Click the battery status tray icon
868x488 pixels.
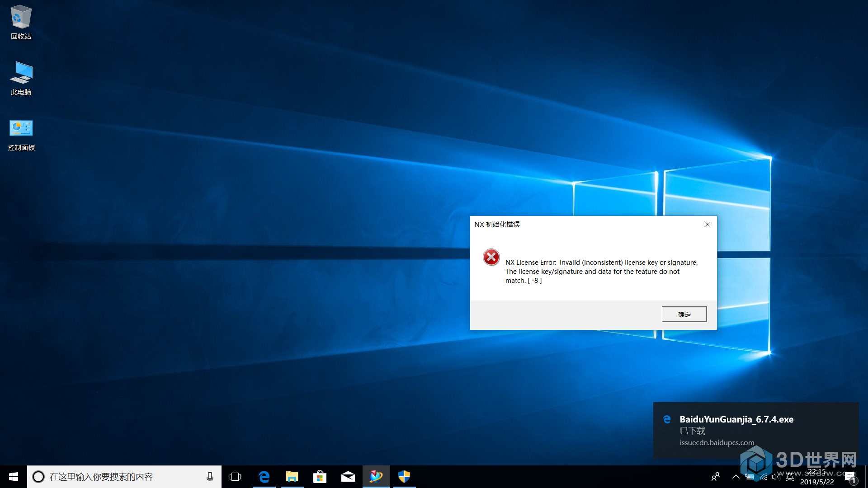pos(750,477)
